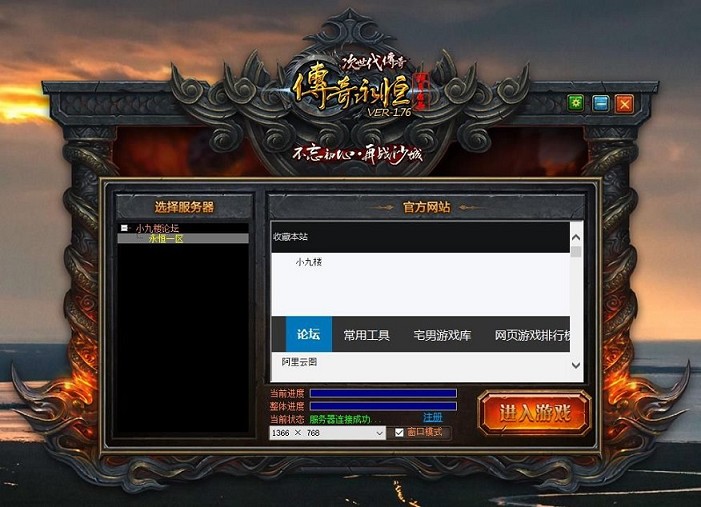Viewport: 701px width, 507px height.
Task: Open the 1366 × 768 resolution dropdown
Action: [x=379, y=433]
